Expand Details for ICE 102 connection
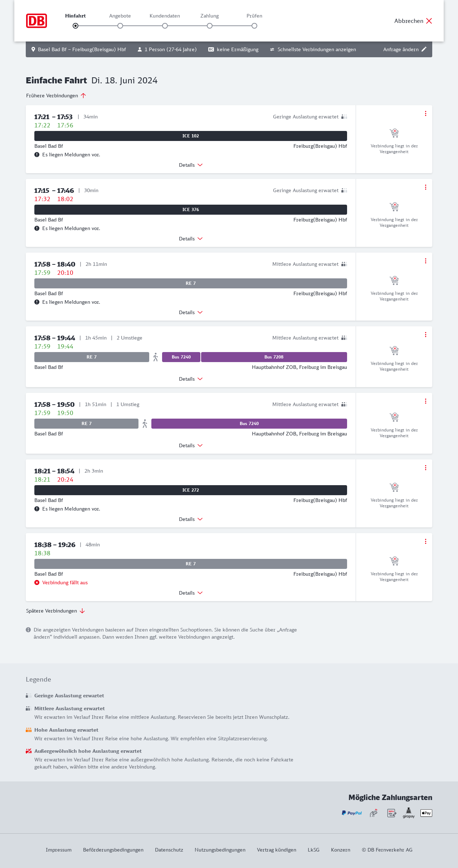 (x=191, y=165)
